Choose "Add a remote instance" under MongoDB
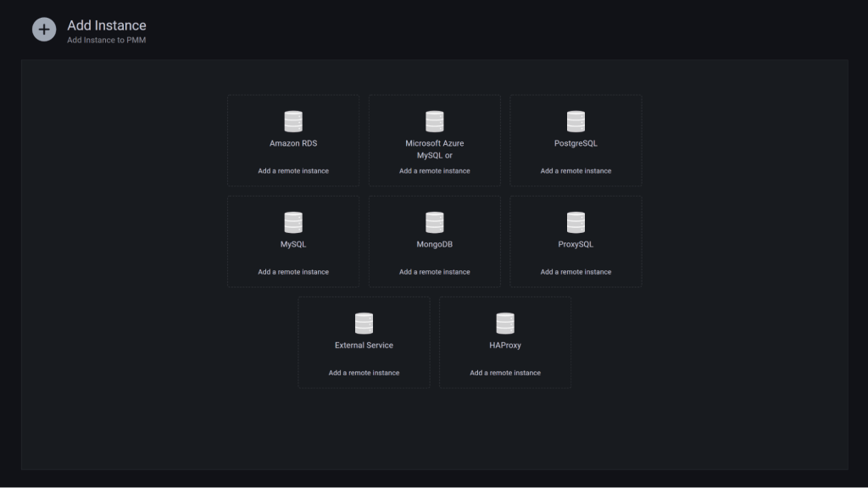The width and height of the screenshot is (868, 488). 435,272
